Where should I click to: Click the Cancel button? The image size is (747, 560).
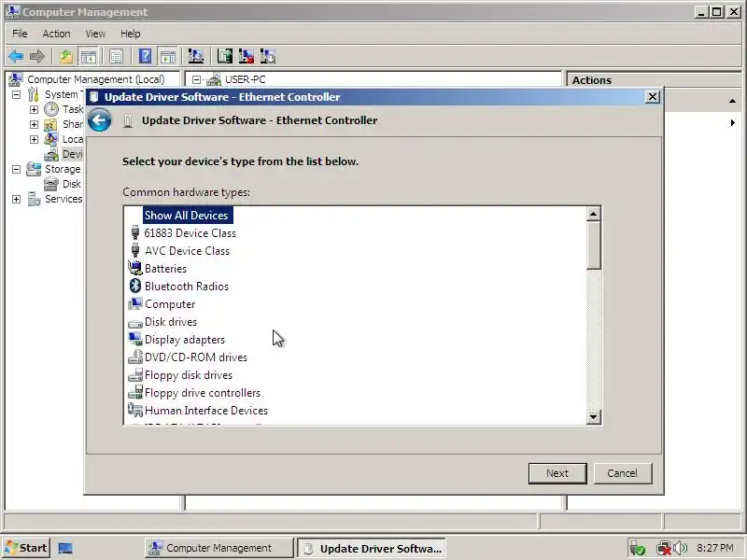(x=622, y=473)
